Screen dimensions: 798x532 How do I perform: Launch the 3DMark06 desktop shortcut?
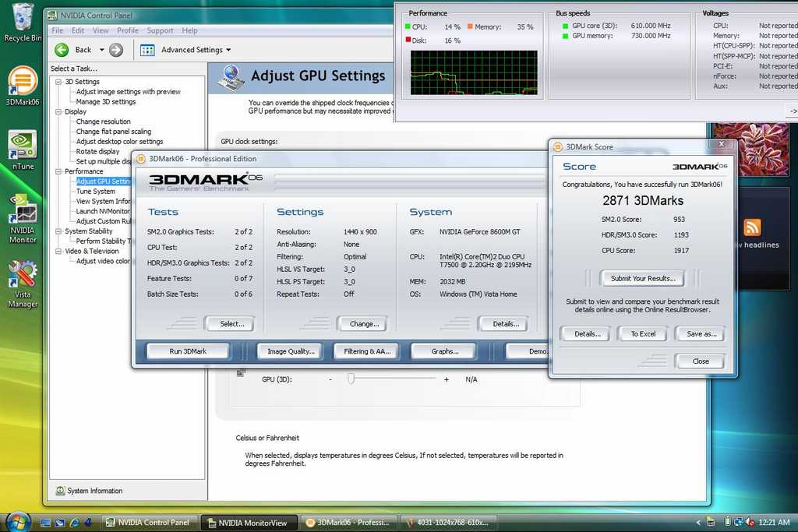click(x=23, y=86)
